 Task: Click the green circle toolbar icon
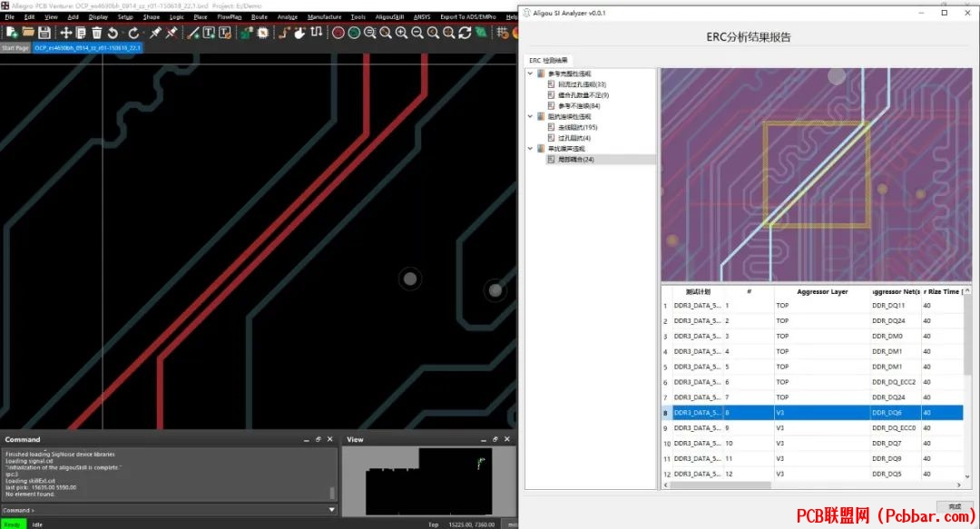click(354, 33)
